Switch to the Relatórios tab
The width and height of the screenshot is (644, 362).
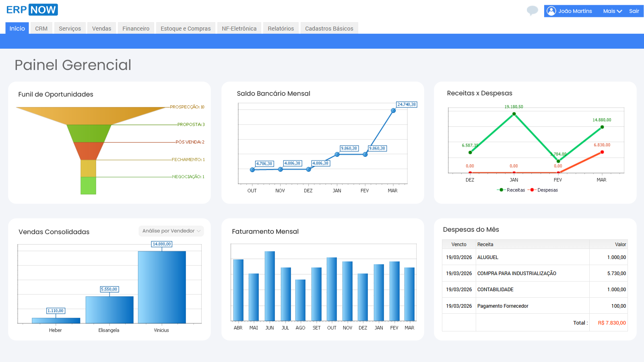[x=281, y=28]
